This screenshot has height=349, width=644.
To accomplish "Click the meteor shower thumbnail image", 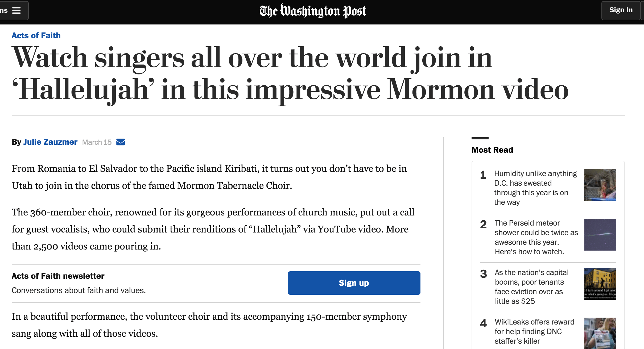I will pyautogui.click(x=600, y=235).
